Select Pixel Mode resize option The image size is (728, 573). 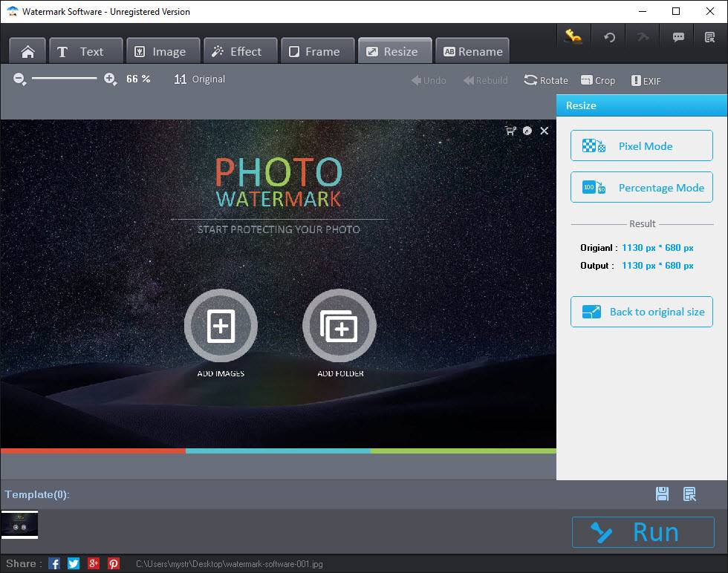coord(642,146)
